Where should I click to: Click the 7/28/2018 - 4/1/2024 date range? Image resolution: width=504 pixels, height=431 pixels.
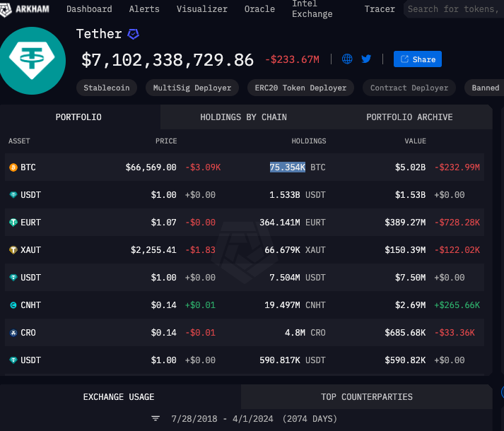tap(222, 419)
